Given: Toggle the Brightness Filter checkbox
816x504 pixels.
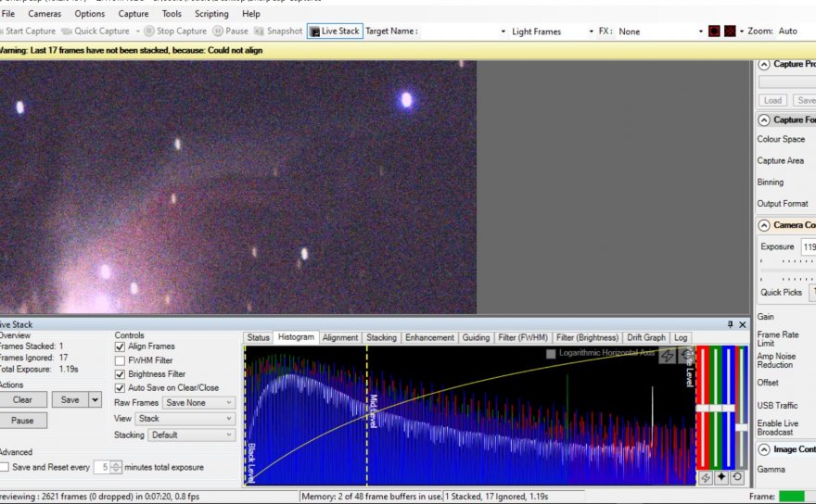Looking at the screenshot, I should tap(120, 374).
